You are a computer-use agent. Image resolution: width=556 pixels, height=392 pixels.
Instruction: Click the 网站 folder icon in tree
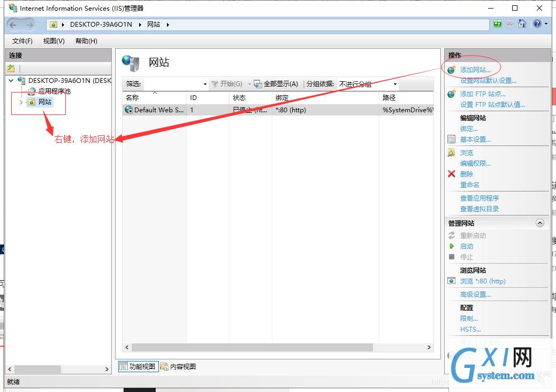[32, 102]
